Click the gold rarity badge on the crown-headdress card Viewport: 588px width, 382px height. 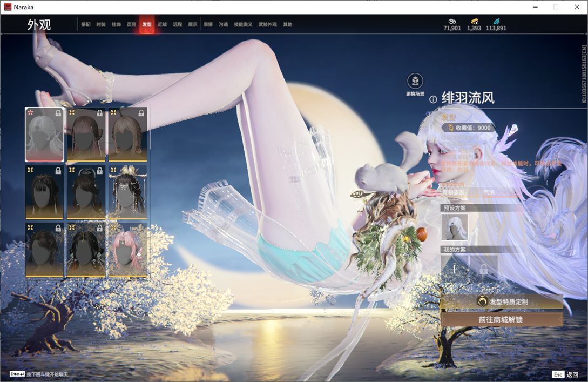click(113, 170)
